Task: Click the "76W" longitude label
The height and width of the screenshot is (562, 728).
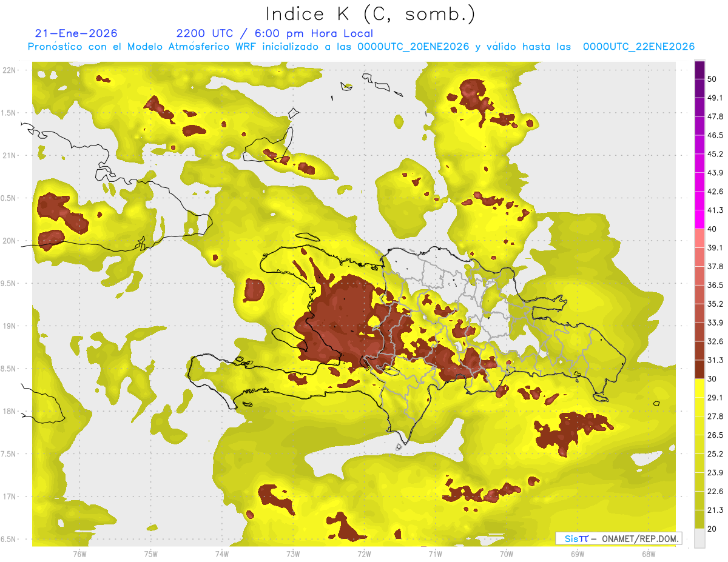Action: click(79, 553)
